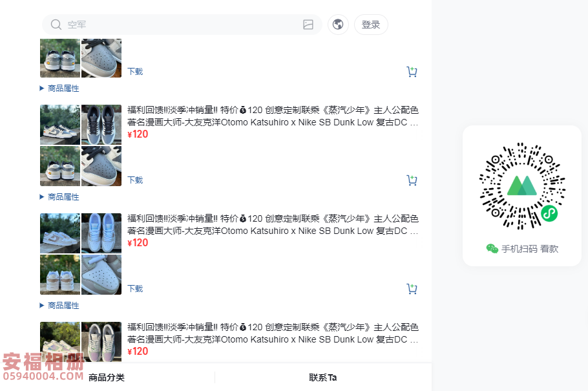
Task: Focus the search field showing 空军
Action: [182, 25]
